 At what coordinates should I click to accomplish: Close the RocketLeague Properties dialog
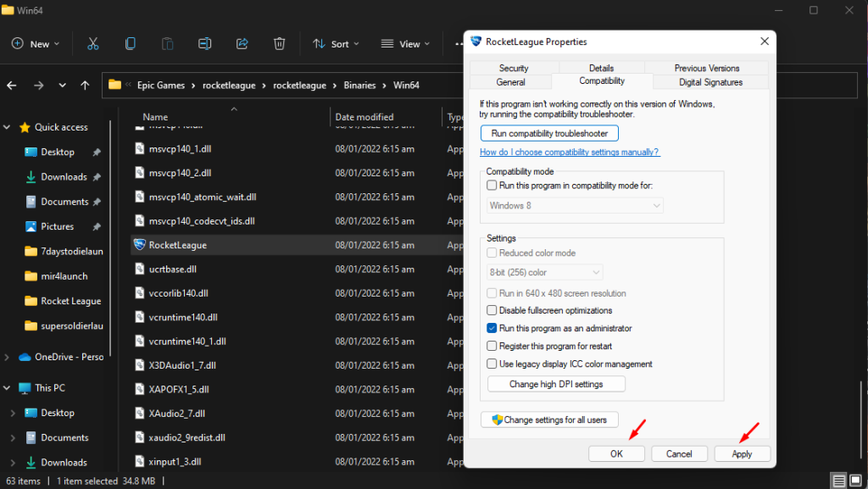(765, 42)
